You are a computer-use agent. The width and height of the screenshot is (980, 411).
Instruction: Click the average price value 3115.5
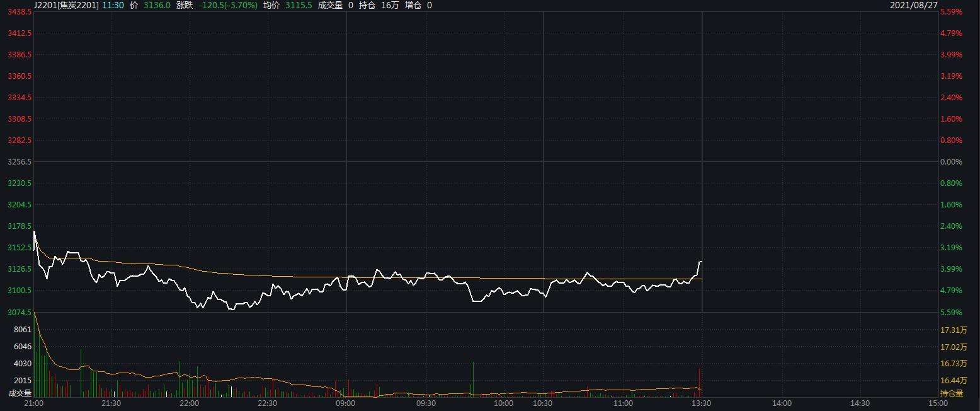(x=299, y=5)
